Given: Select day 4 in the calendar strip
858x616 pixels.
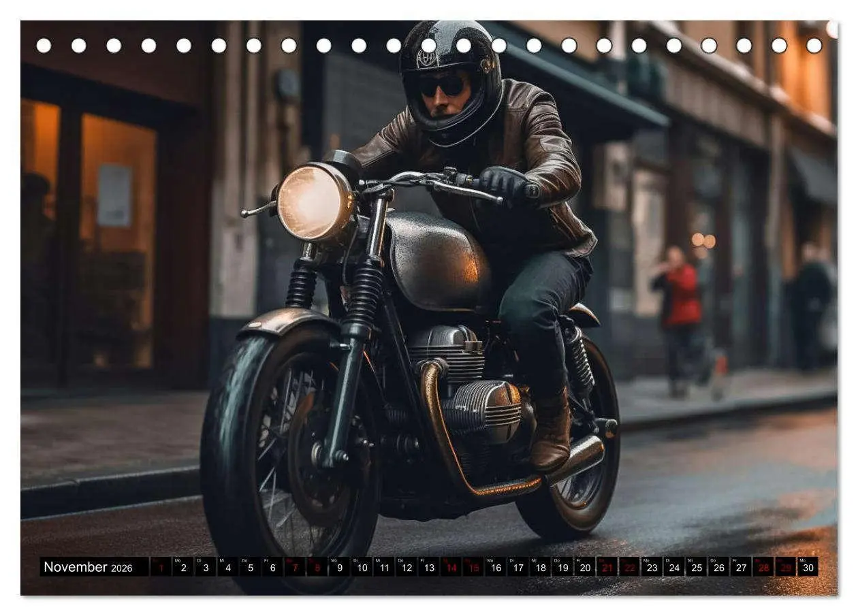Looking at the screenshot, I should click(x=227, y=567).
